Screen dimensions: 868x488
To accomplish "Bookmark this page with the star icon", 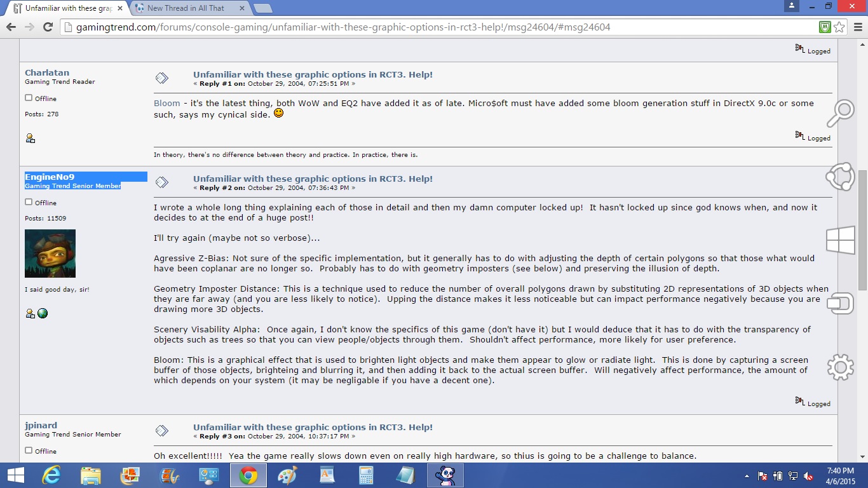I will (839, 27).
